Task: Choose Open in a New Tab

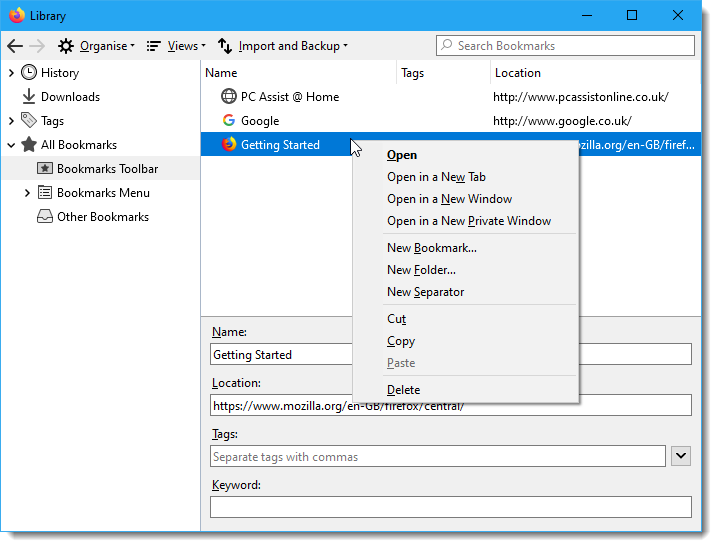Action: [x=466, y=177]
